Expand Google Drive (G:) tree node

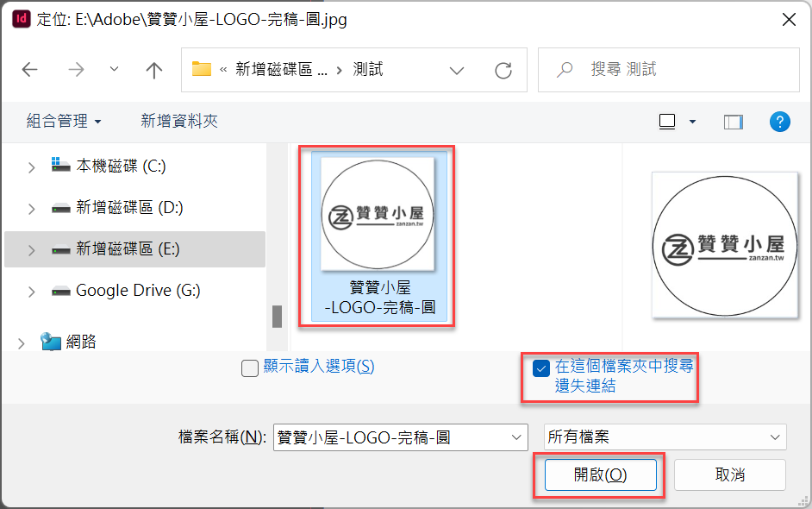click(32, 292)
